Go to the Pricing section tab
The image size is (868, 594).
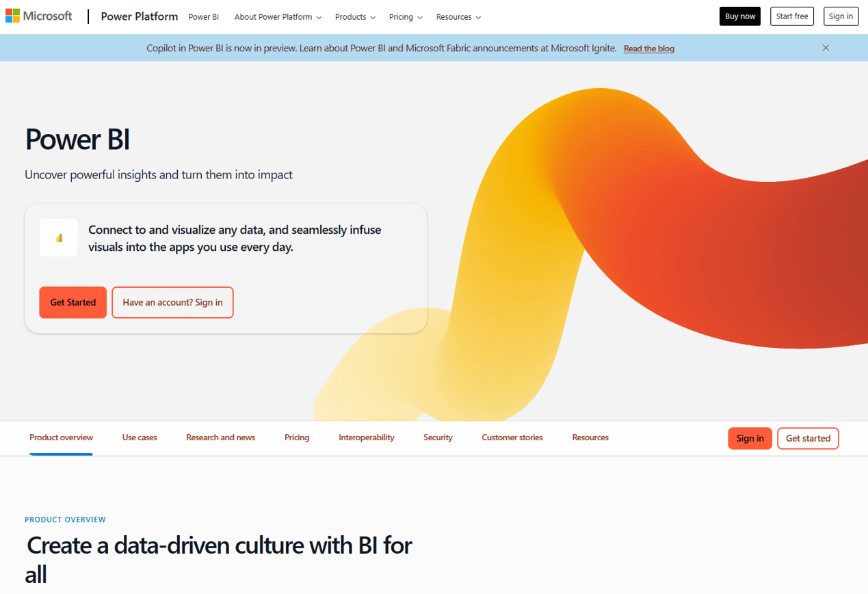[x=297, y=437]
